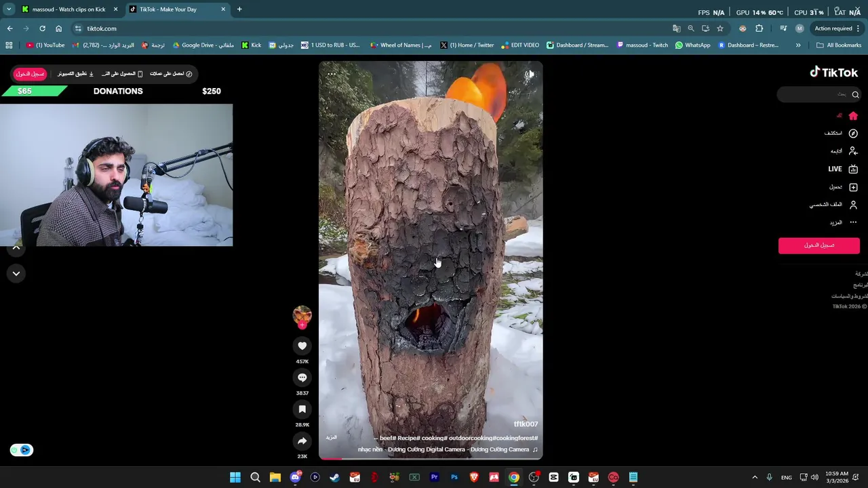Image resolution: width=868 pixels, height=488 pixels.
Task: Like the log fire video
Action: 302,346
